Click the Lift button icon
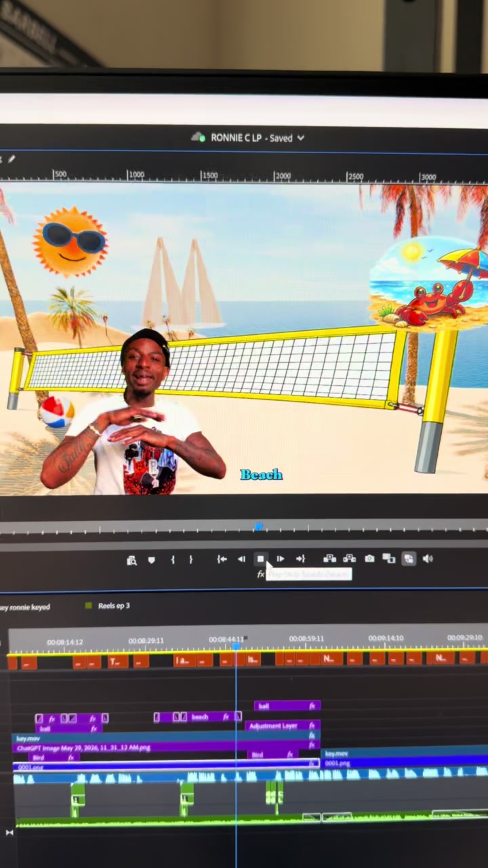Image resolution: width=488 pixels, height=868 pixels. coord(329,559)
